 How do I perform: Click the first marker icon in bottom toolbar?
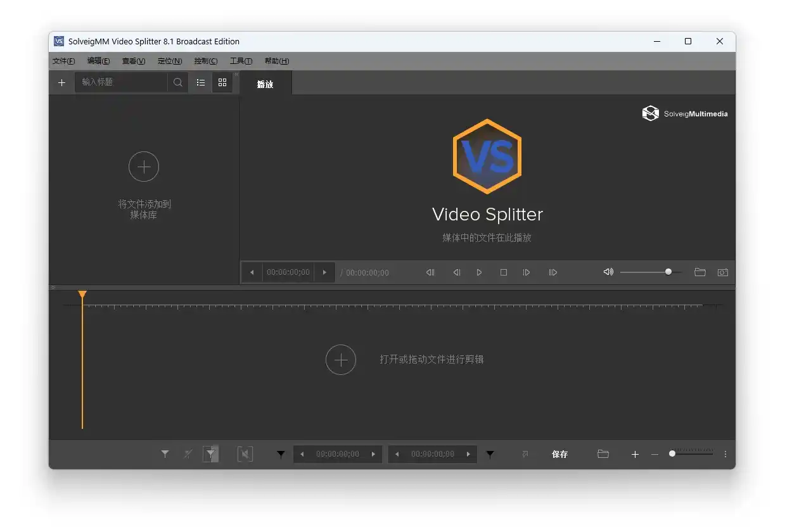[x=165, y=454]
